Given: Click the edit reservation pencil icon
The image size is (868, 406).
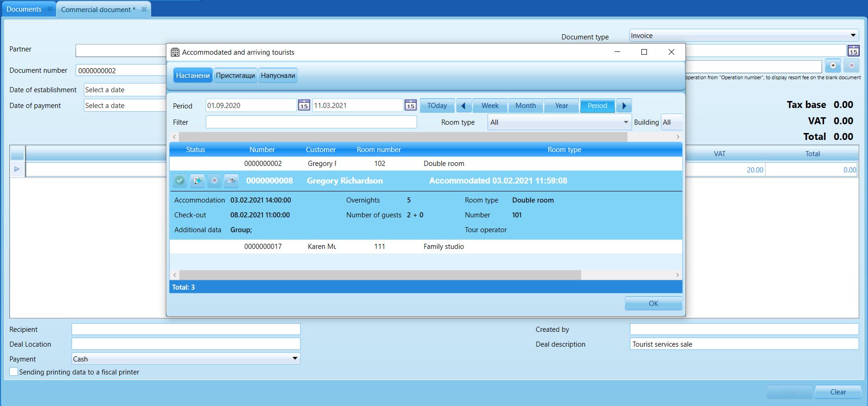Looking at the screenshot, I should point(197,181).
